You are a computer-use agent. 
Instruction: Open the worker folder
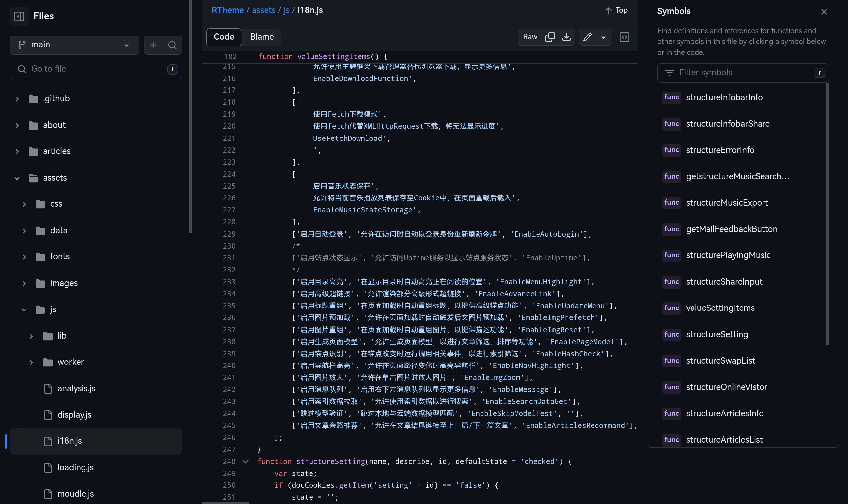(x=70, y=362)
